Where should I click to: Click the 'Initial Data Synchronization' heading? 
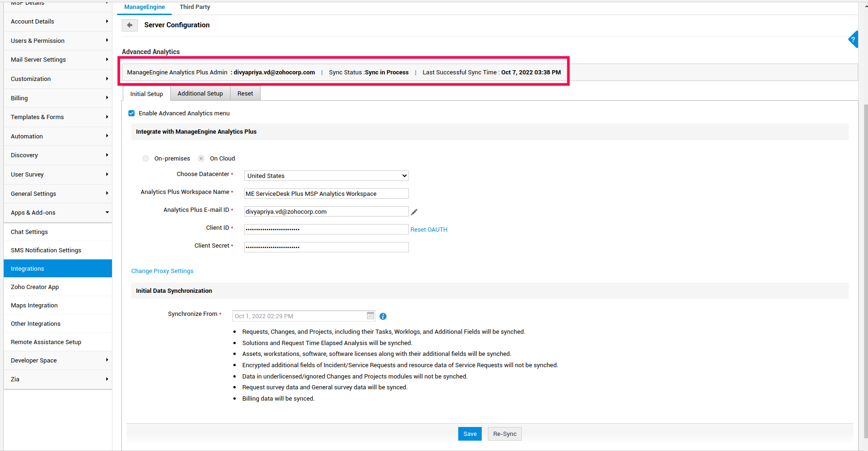click(174, 291)
